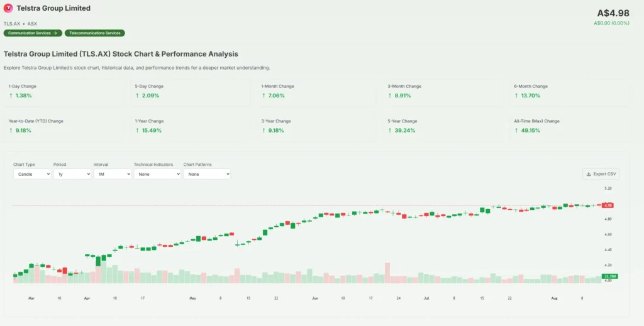This screenshot has width=644, height=326.
Task: Click the download icon beside Export CSV
Action: 588,174
